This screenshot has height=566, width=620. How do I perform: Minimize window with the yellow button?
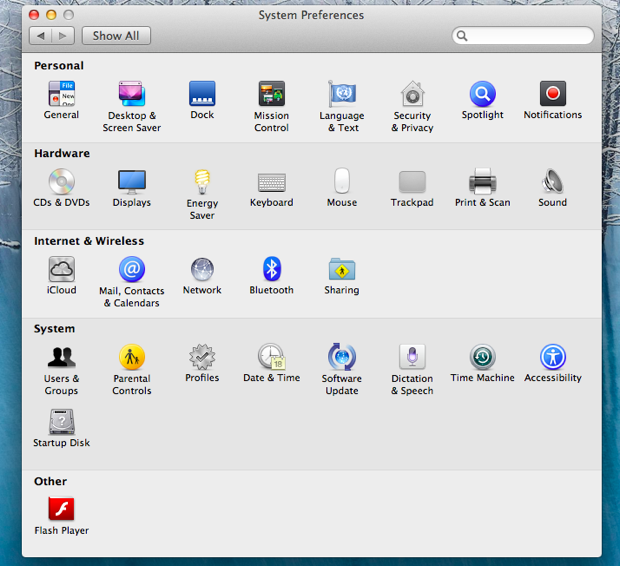tap(51, 15)
